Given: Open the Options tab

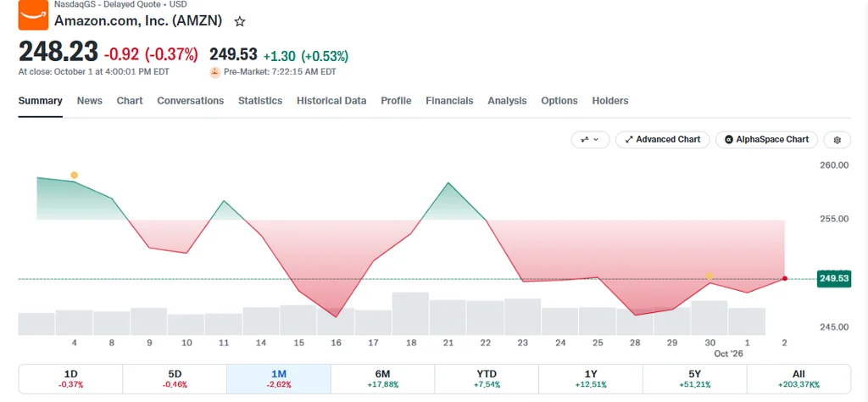Looking at the screenshot, I should 559,101.
